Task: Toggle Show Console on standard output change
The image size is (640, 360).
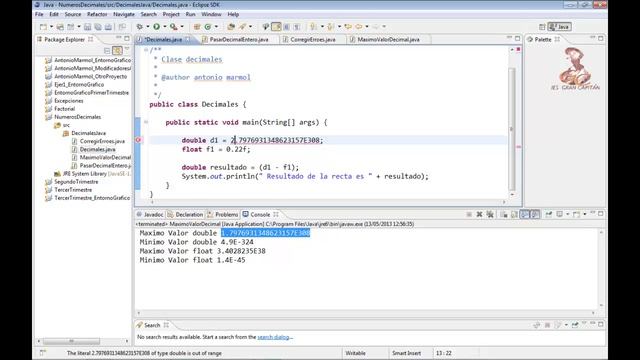Action: pos(524,214)
